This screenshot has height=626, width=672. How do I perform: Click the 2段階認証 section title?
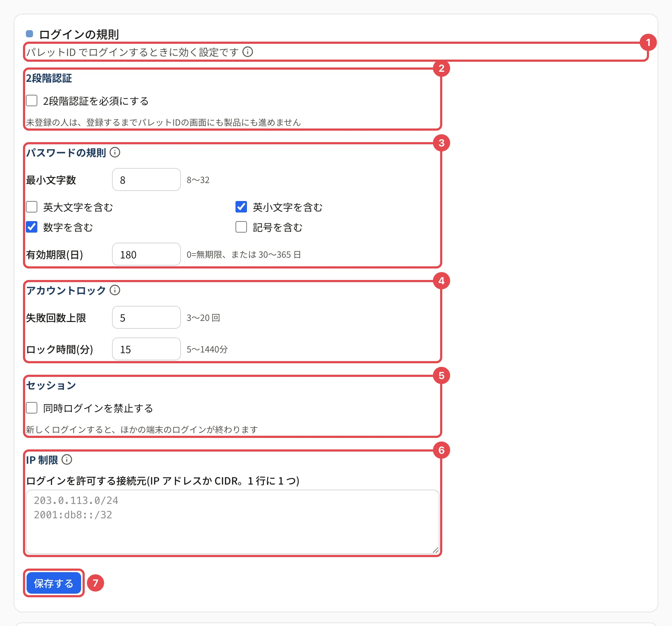click(x=49, y=78)
